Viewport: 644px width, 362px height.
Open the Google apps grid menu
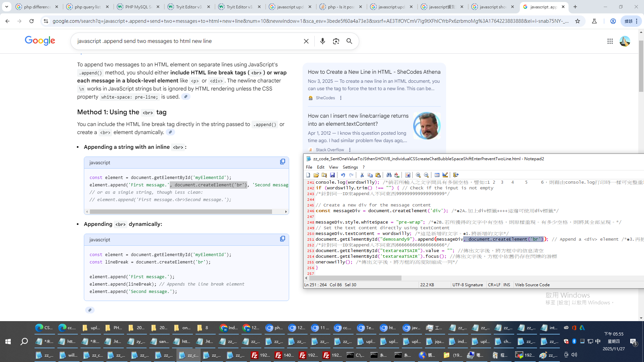pos(610,41)
